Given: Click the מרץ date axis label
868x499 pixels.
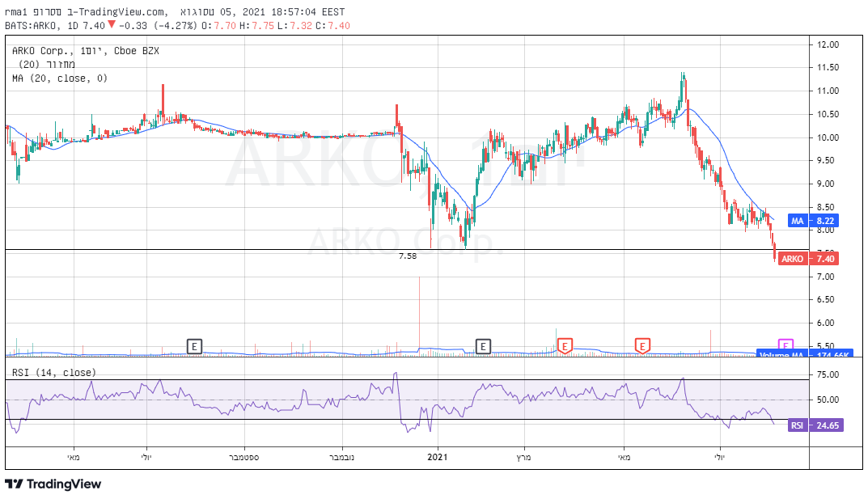Looking at the screenshot, I should pyautogui.click(x=523, y=458).
